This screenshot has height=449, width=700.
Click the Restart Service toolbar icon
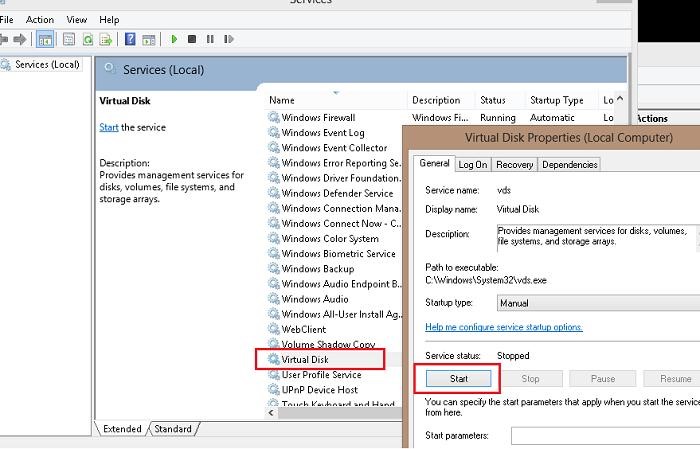click(228, 39)
